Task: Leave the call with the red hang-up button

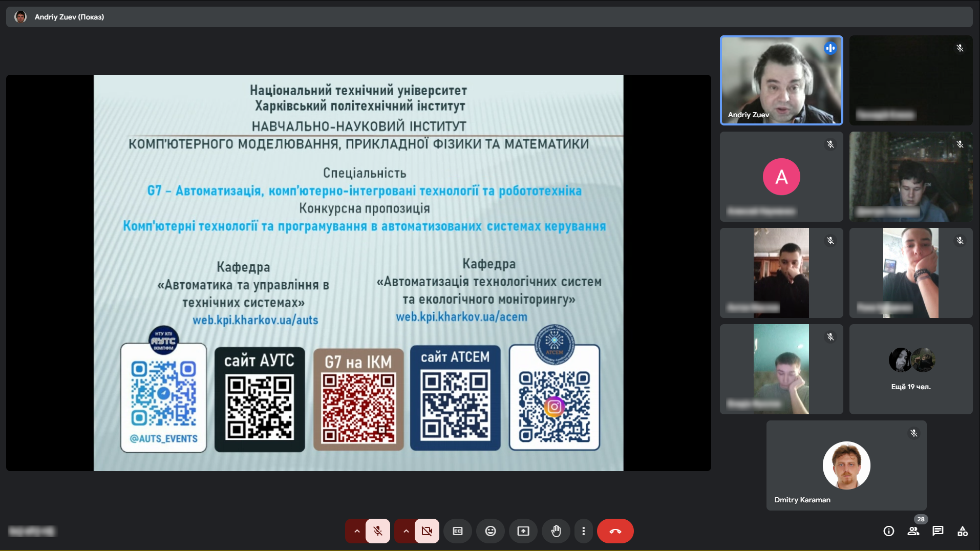Action: (615, 531)
